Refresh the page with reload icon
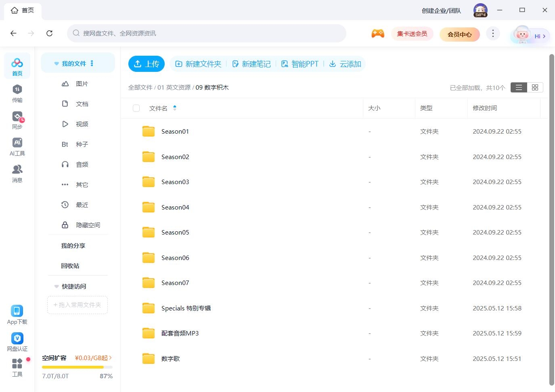Viewport: 555px width, 392px height. (x=49, y=33)
